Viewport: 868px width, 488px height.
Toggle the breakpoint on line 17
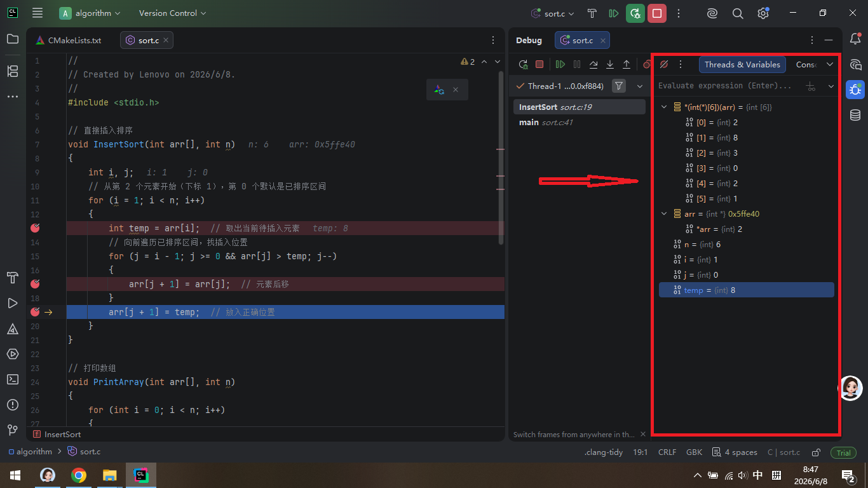pyautogui.click(x=36, y=284)
